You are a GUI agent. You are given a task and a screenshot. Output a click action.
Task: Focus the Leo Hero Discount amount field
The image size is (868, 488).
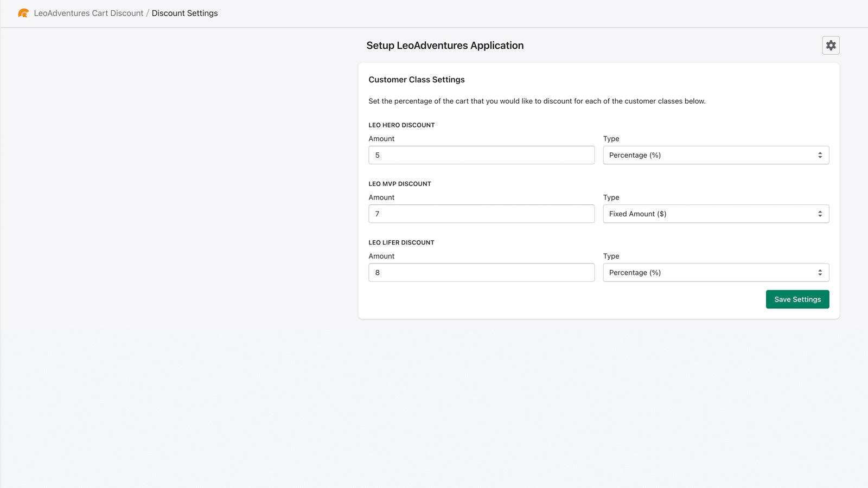pos(482,155)
